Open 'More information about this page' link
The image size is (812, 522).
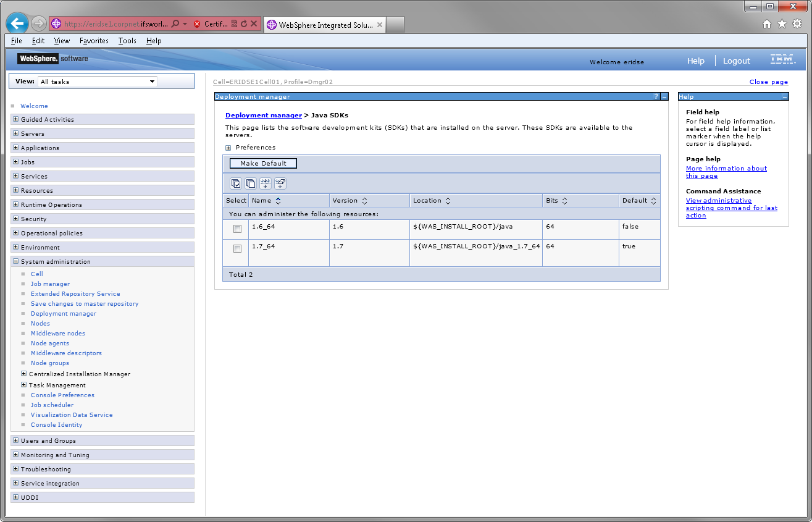click(726, 172)
